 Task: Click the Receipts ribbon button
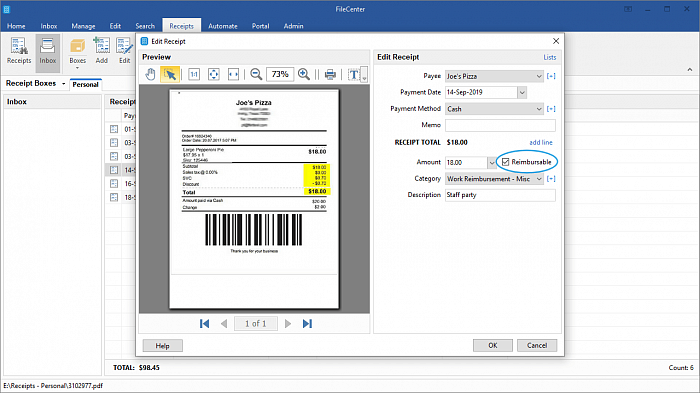(19, 51)
